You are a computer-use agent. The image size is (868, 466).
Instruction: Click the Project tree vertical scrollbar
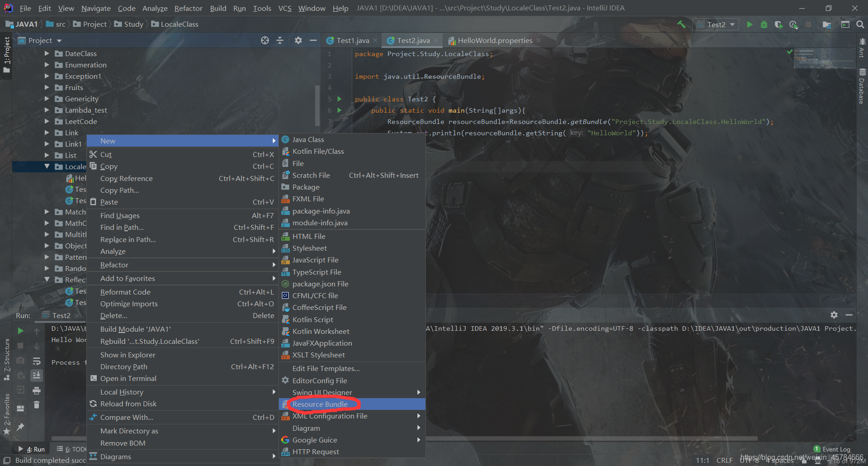pos(317,105)
